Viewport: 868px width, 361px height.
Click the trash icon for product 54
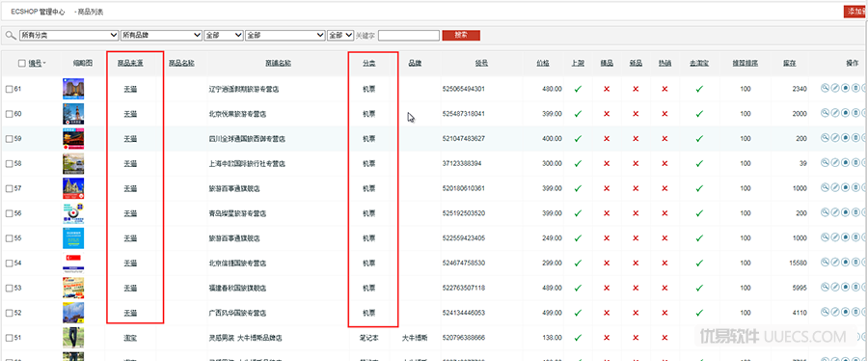[x=855, y=262]
